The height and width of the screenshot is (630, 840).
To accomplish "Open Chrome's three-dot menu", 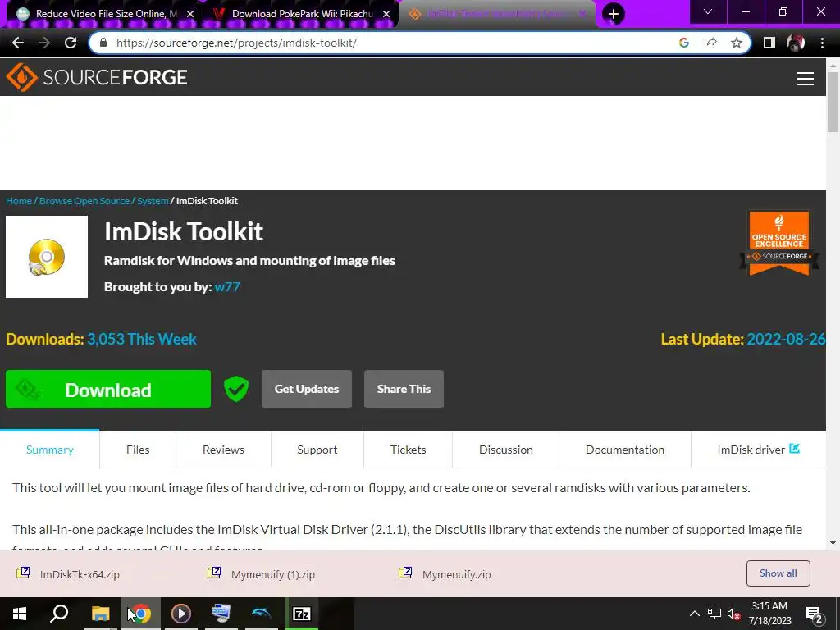I will click(822, 43).
